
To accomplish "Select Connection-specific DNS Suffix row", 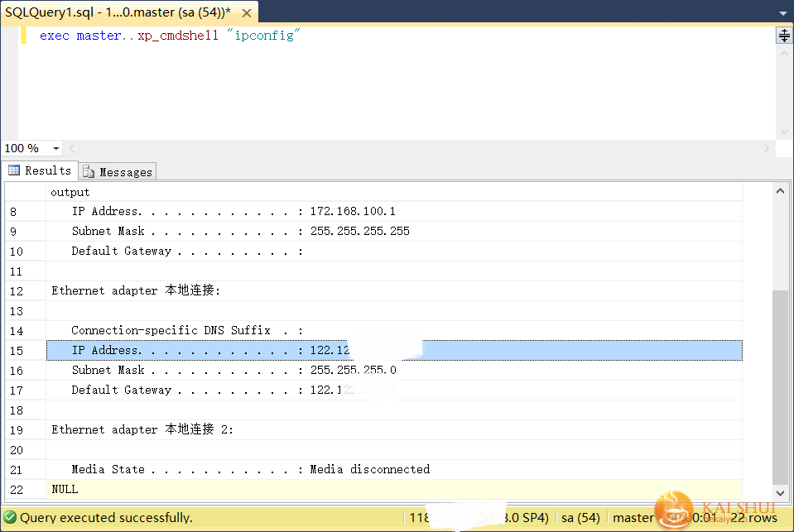I will tap(394, 331).
